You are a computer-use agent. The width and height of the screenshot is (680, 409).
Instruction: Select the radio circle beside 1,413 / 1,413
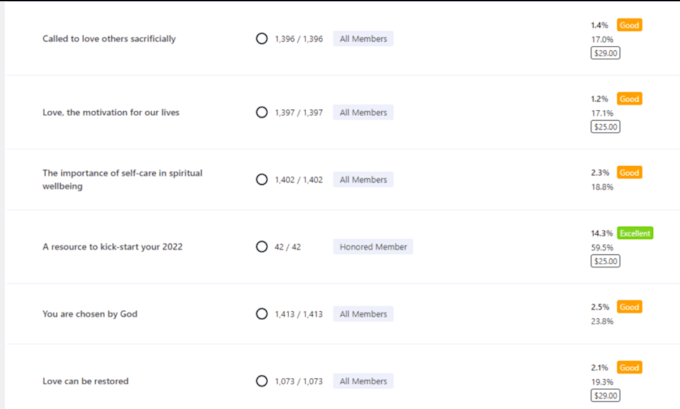coord(262,314)
